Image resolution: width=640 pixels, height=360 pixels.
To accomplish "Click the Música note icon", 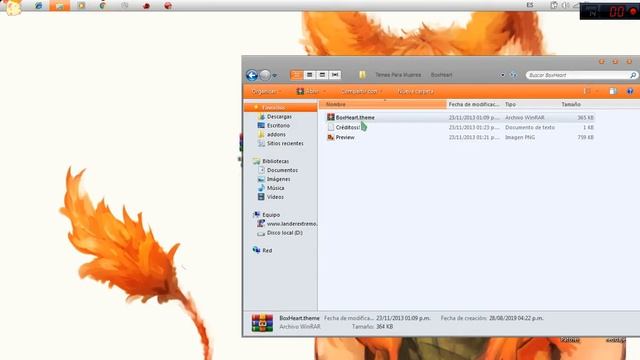I will [x=261, y=188].
